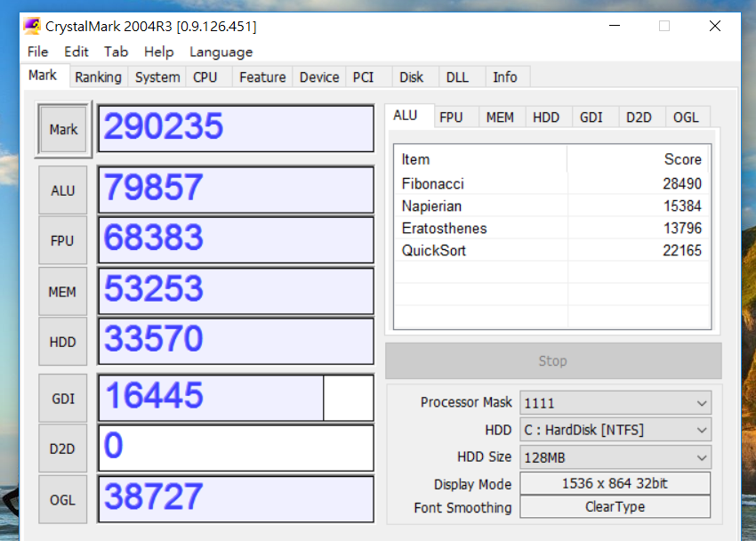Screen dimensions: 756x541
Task: Click the GDI progress score 16445
Action: tap(236, 398)
